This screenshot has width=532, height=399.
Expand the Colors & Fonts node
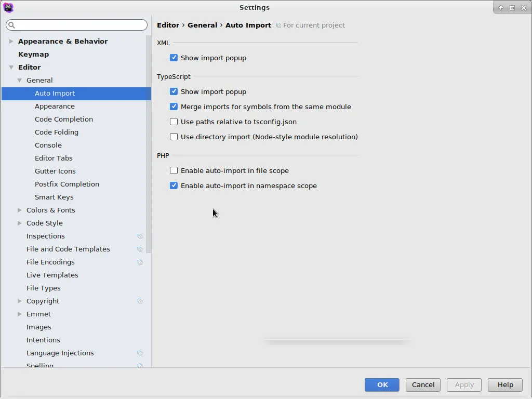click(20, 210)
